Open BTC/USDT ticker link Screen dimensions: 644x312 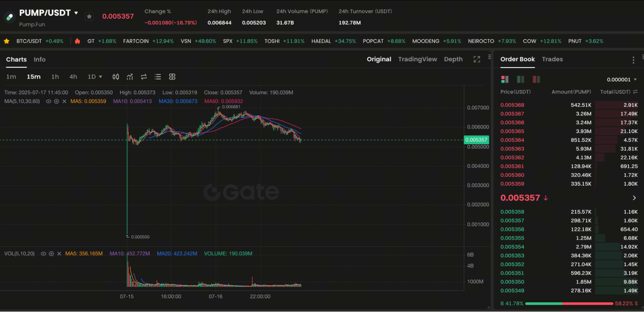(x=40, y=41)
